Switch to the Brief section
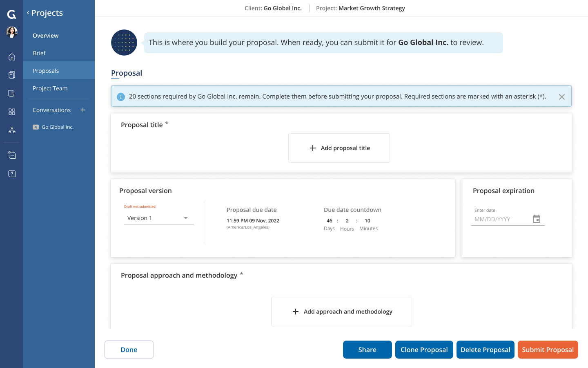This screenshot has width=588, height=368. coord(39,53)
